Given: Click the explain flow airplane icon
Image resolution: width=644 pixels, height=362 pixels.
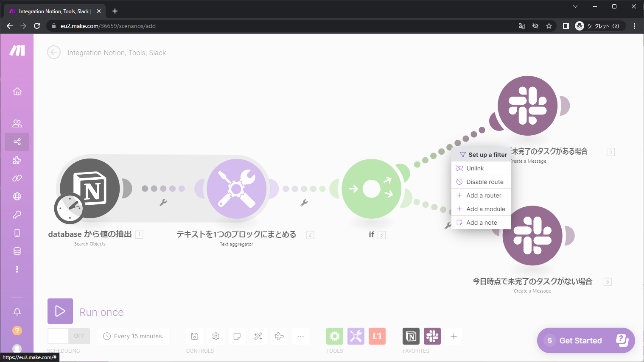Looking at the screenshot, I should (x=280, y=336).
